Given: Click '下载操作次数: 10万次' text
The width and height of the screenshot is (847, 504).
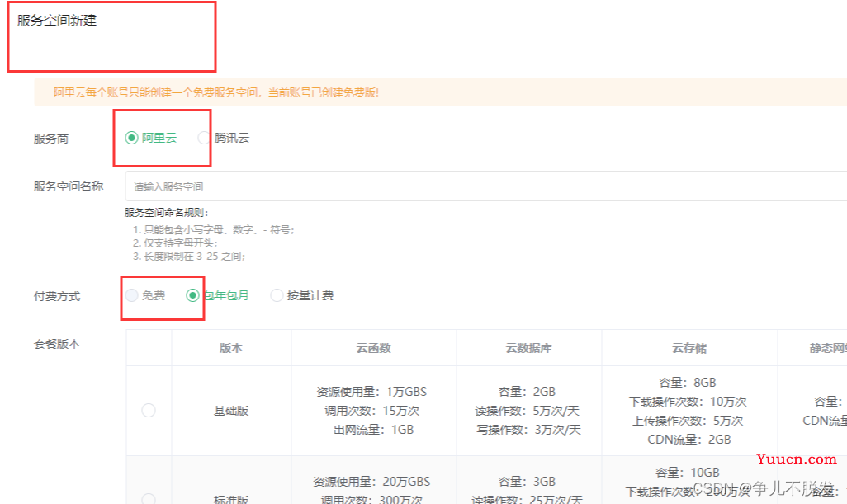Looking at the screenshot, I should 688,402.
